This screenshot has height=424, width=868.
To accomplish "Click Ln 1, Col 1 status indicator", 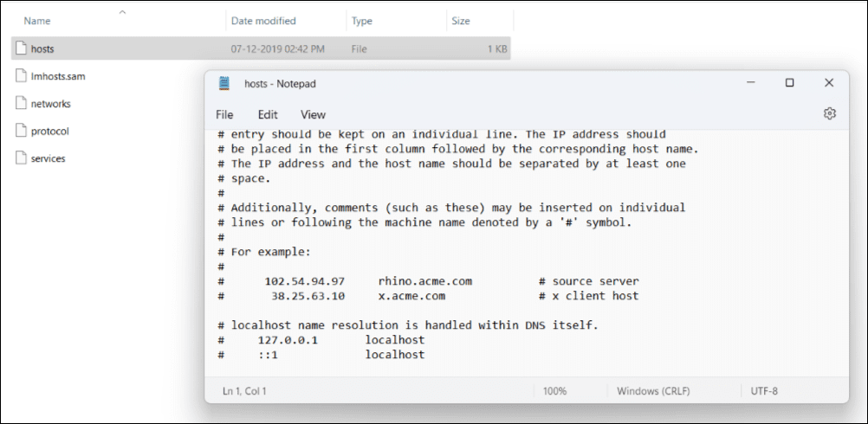I will coord(244,391).
